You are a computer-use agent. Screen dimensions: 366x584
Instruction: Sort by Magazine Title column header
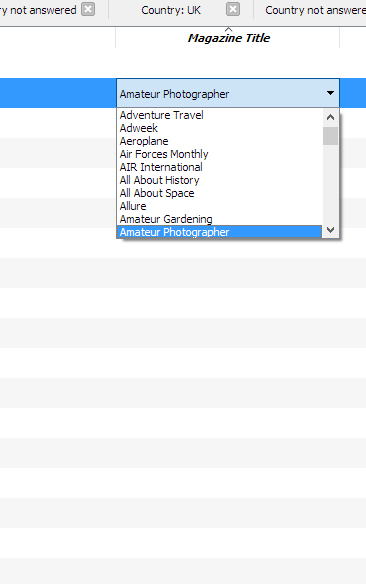[x=229, y=38]
